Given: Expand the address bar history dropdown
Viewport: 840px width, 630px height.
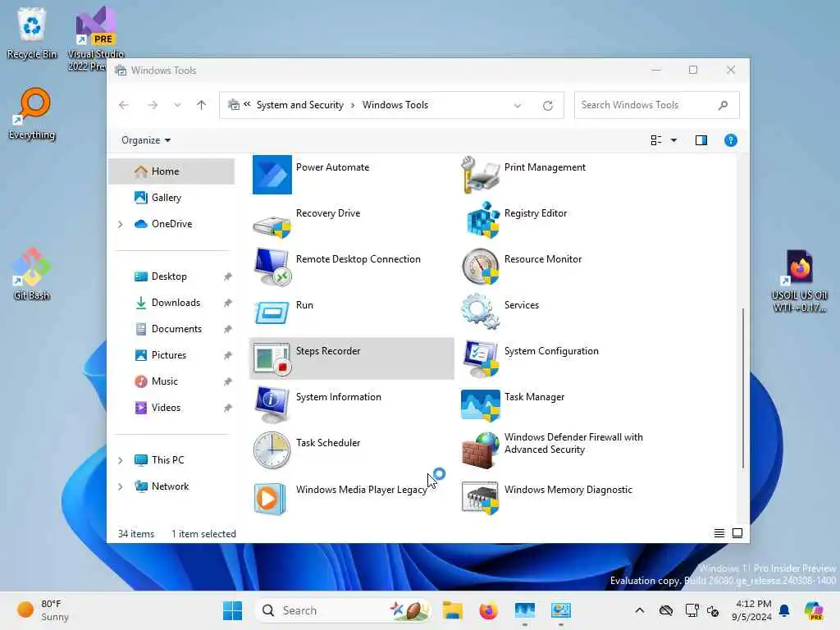Looking at the screenshot, I should [x=518, y=106].
